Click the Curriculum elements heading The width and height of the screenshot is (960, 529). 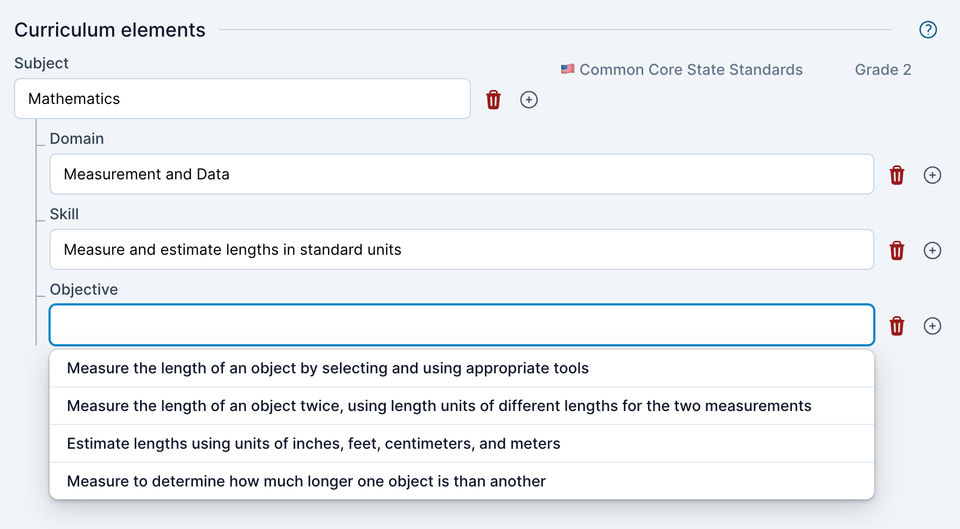coord(110,30)
